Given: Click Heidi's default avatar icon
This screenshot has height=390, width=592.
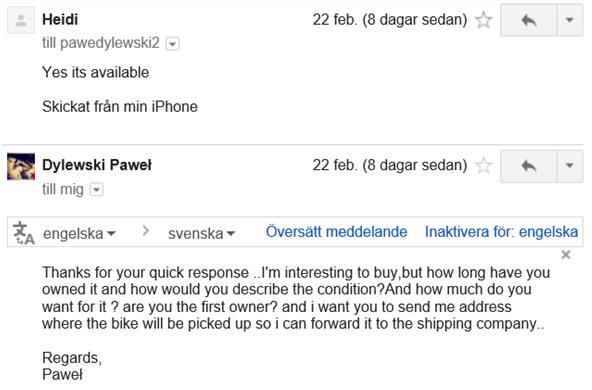Looking at the screenshot, I should 21,20.
